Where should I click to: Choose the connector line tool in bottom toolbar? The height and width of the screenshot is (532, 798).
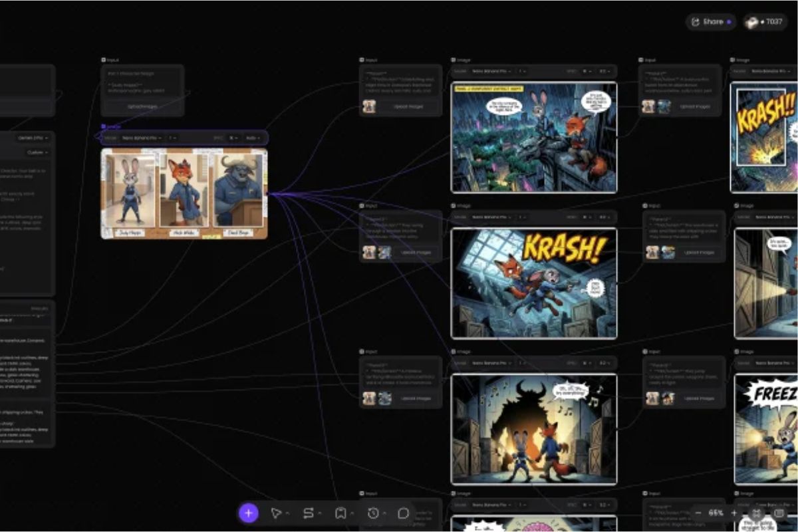309,513
